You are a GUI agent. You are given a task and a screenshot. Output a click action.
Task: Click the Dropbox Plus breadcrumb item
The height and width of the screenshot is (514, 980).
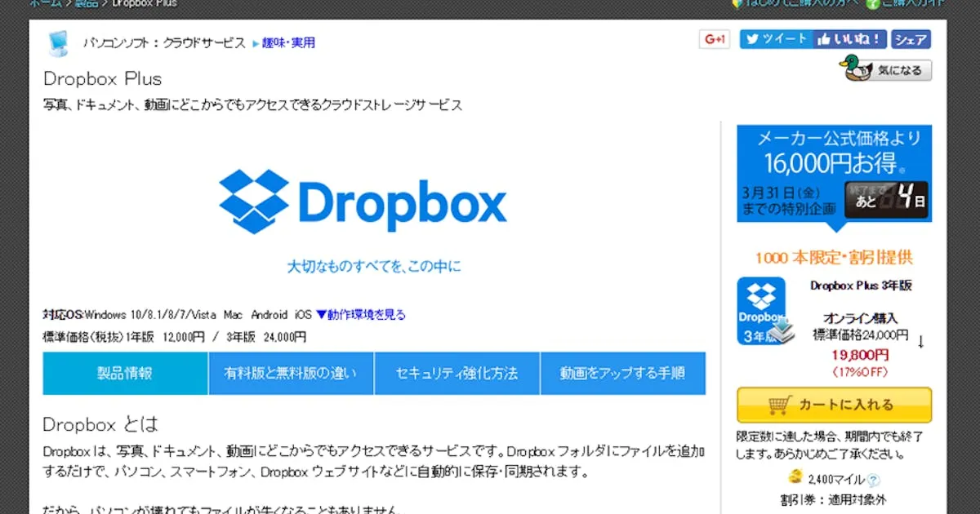click(145, 3)
